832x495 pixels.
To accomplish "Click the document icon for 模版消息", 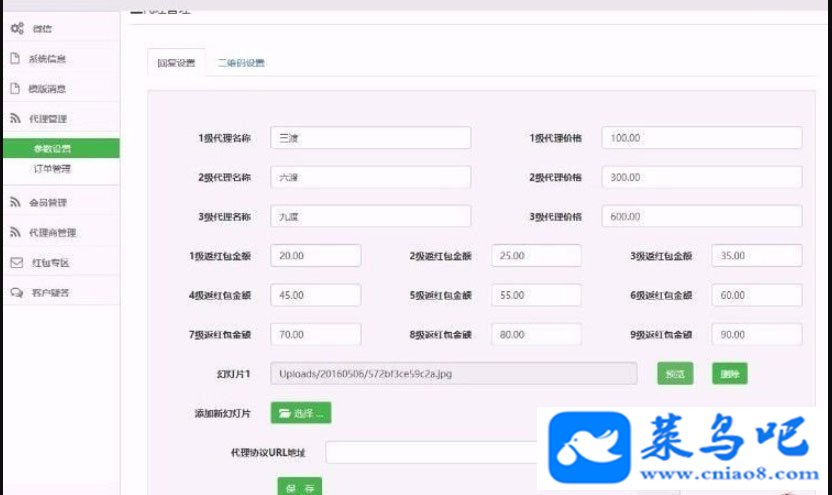I will pyautogui.click(x=15, y=88).
